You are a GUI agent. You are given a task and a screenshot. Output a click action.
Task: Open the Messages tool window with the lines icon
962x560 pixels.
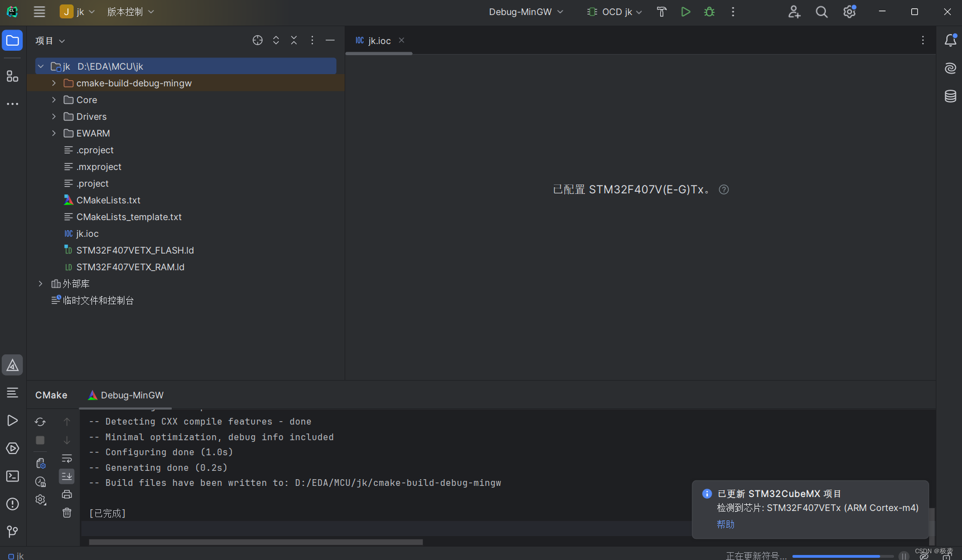click(x=12, y=393)
